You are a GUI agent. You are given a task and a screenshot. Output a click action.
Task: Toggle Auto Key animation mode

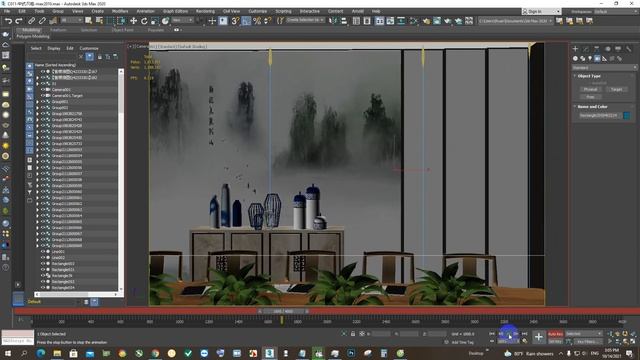coord(555,334)
